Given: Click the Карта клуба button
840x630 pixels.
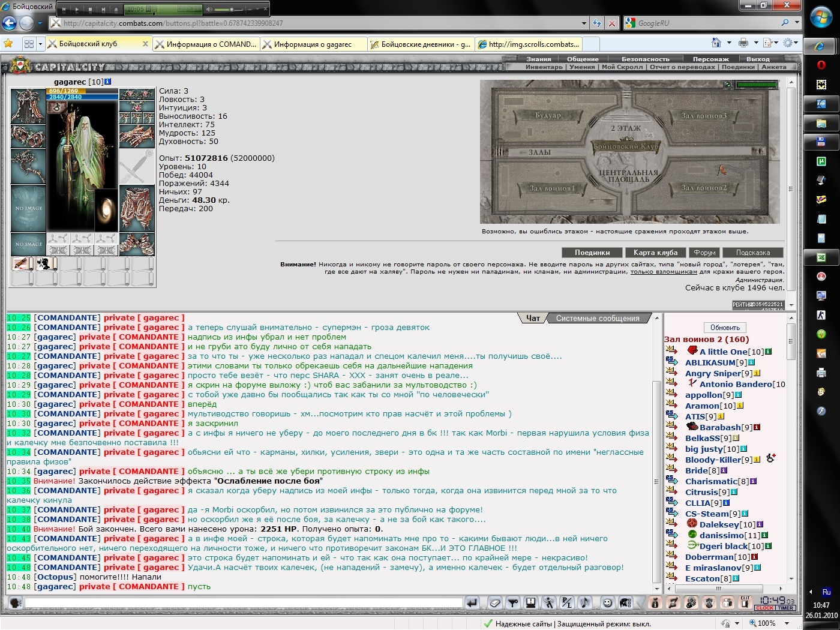Looking at the screenshot, I should (x=656, y=253).
